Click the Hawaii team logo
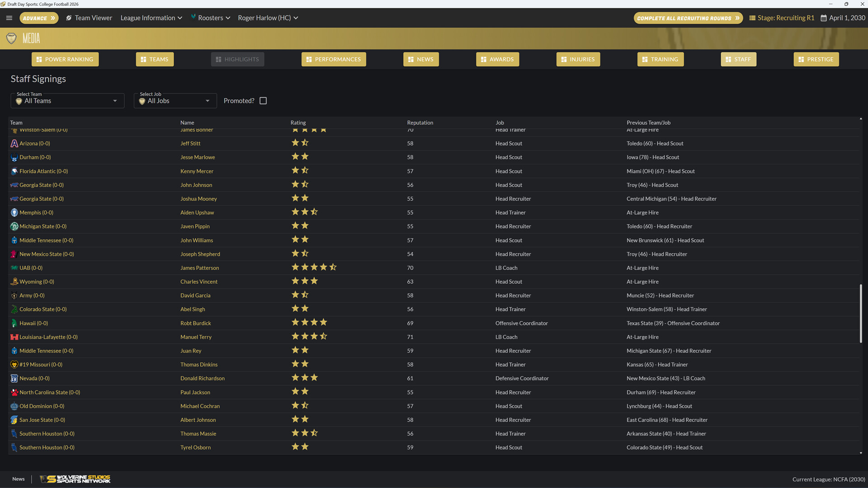This screenshot has width=868, height=488. coord(14,323)
